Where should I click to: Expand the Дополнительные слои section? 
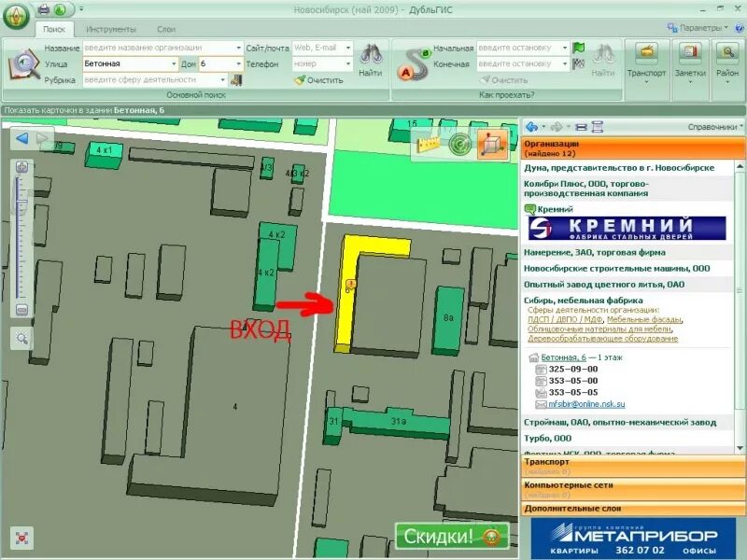(x=633, y=509)
